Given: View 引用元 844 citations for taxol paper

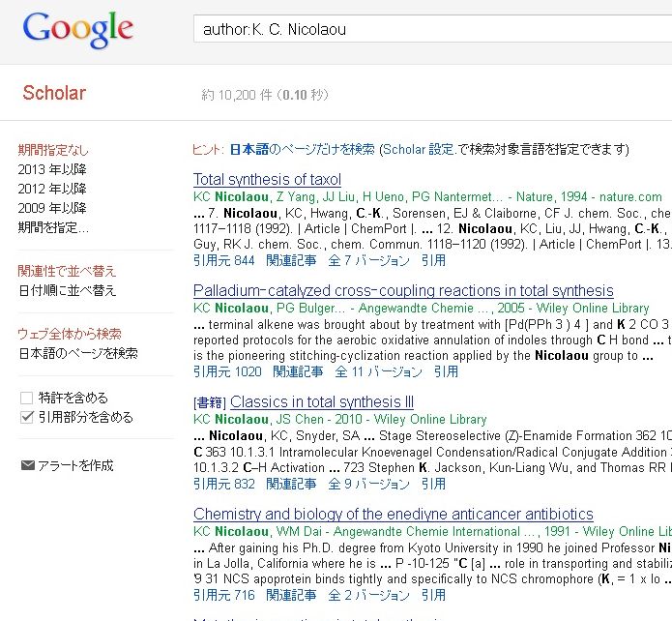Looking at the screenshot, I should pos(223,260).
